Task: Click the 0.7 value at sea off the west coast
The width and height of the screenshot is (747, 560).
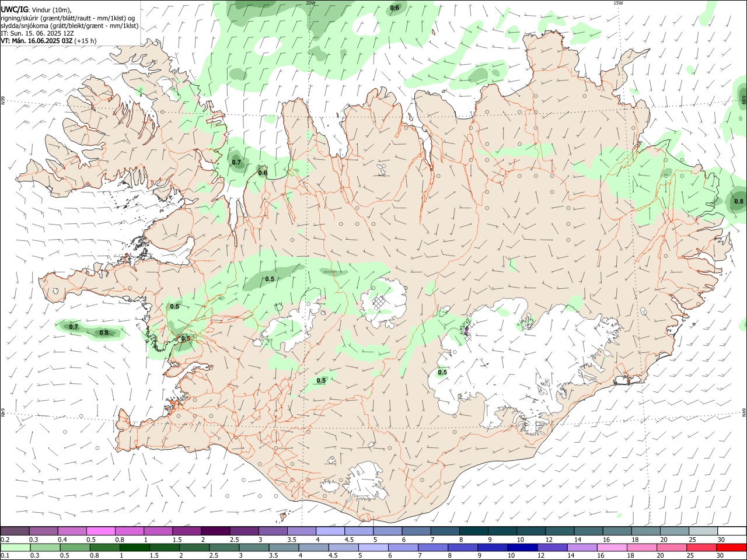Action: 74,327
